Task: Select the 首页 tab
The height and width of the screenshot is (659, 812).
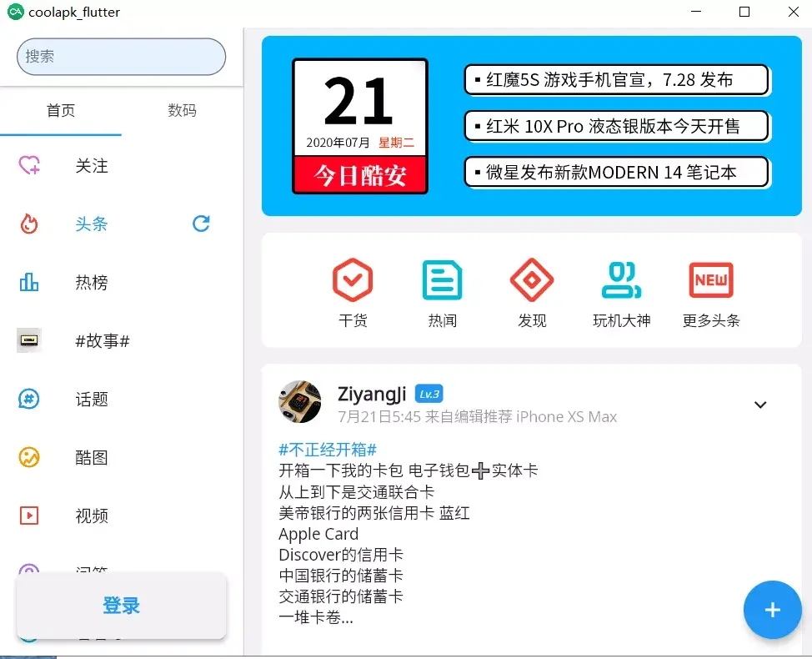Action: [x=61, y=109]
